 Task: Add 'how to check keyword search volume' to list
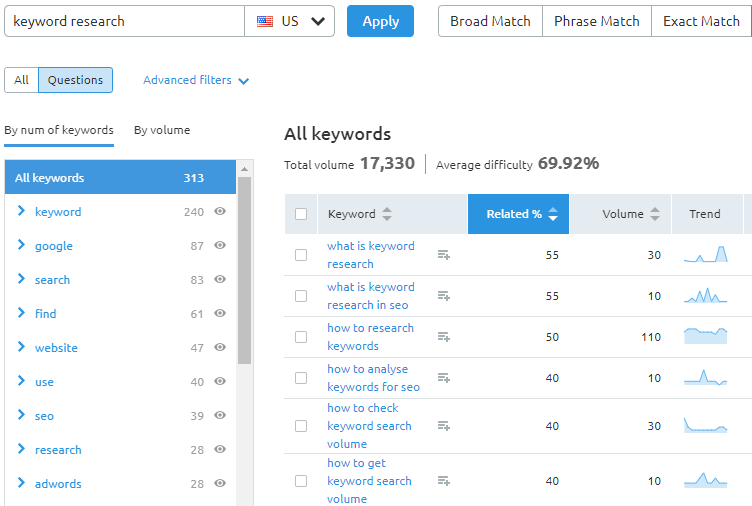click(444, 426)
